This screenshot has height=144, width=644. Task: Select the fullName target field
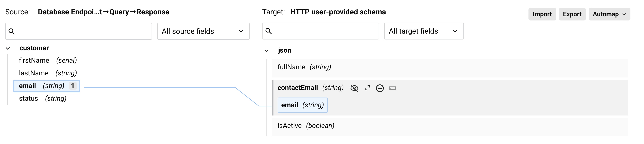[291, 67]
